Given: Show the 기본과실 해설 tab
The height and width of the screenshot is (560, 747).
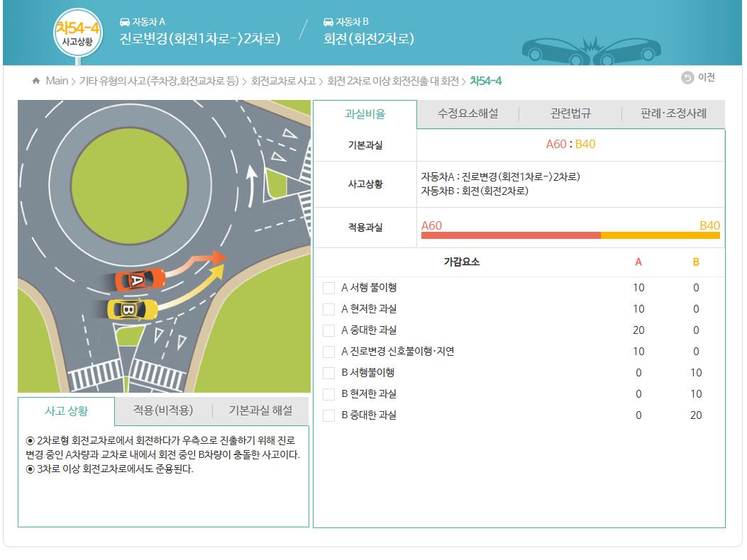Looking at the screenshot, I should [x=260, y=410].
